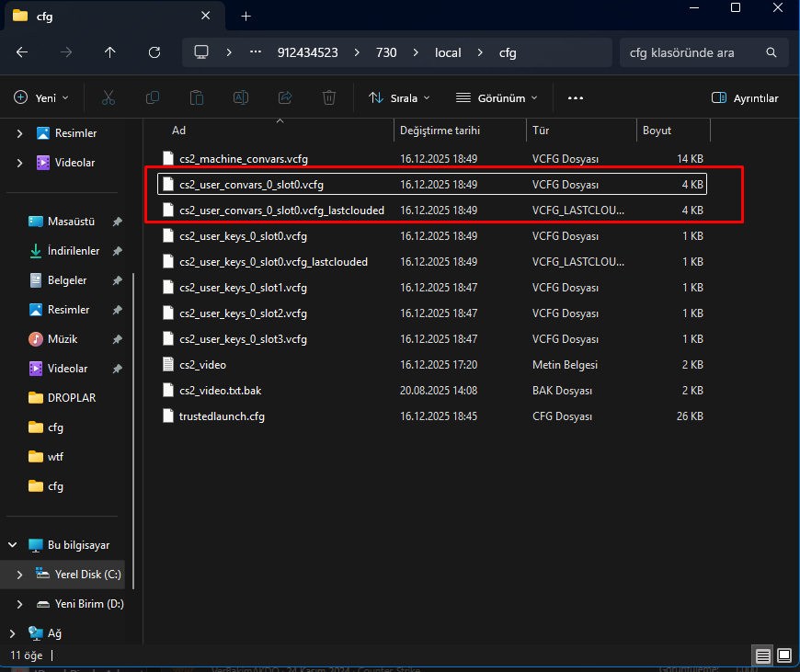This screenshot has width=800, height=672.
Task: Switch to details list view icon in status bar
Action: pyautogui.click(x=762, y=655)
